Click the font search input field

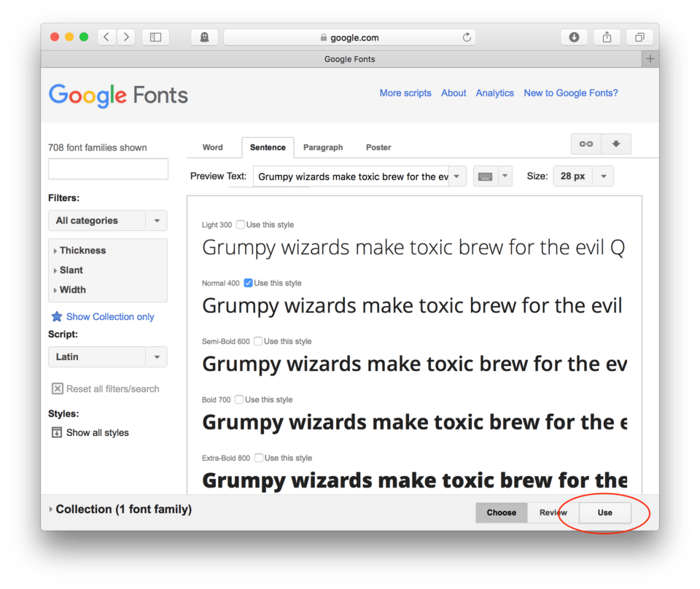tap(108, 169)
